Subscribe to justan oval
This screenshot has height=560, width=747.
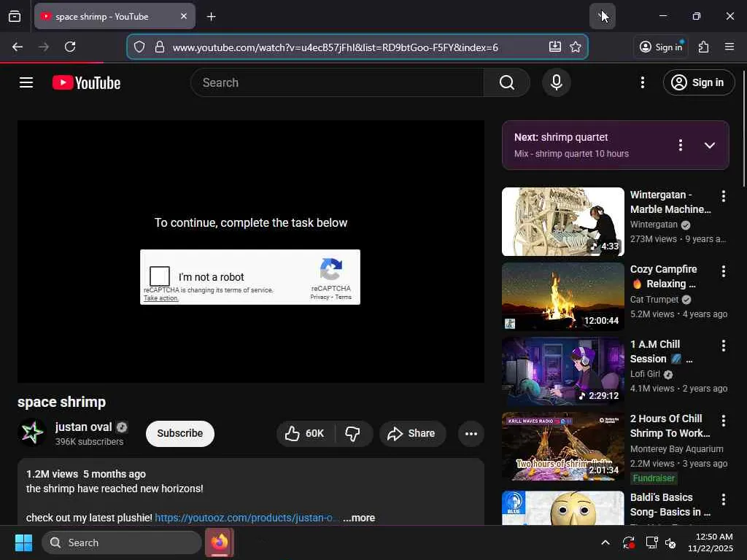[x=180, y=433]
